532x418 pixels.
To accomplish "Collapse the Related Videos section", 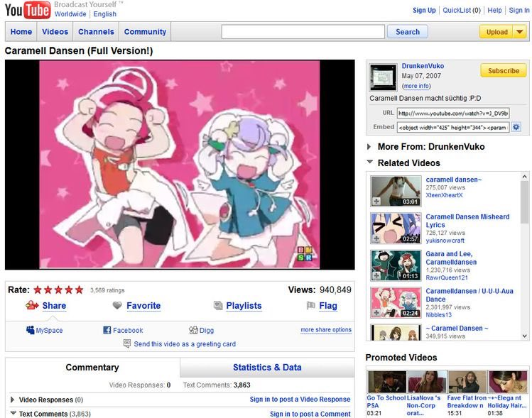I will pyautogui.click(x=369, y=162).
